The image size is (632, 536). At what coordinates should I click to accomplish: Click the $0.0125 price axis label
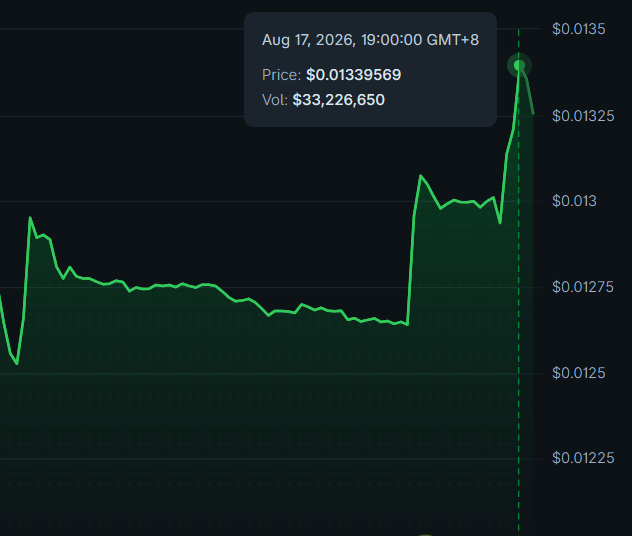coord(578,373)
